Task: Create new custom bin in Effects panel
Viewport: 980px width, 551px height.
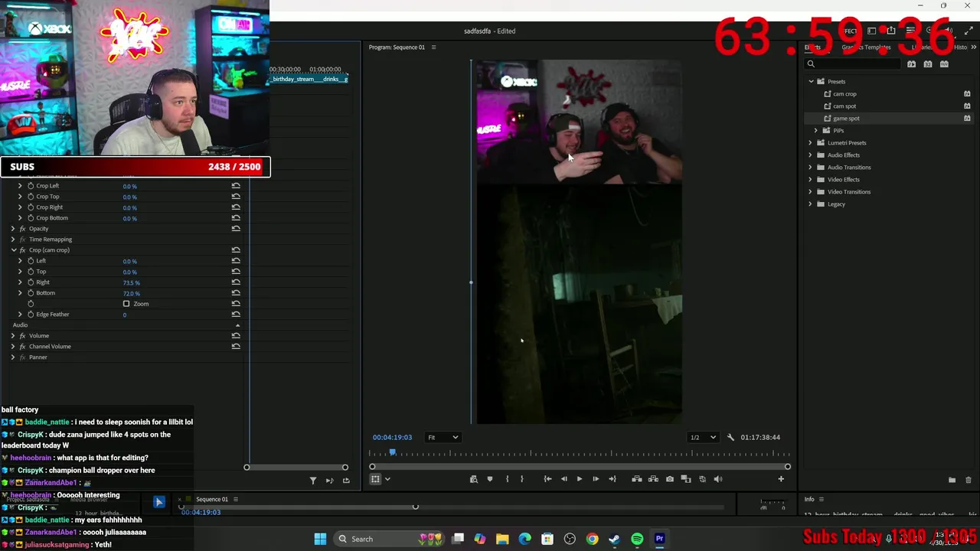Action: (x=952, y=480)
